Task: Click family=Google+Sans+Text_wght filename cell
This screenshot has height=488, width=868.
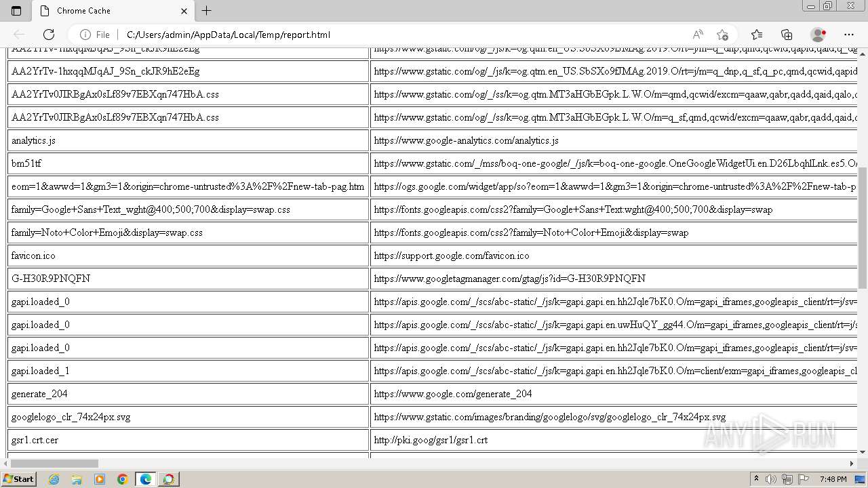Action: pos(188,209)
